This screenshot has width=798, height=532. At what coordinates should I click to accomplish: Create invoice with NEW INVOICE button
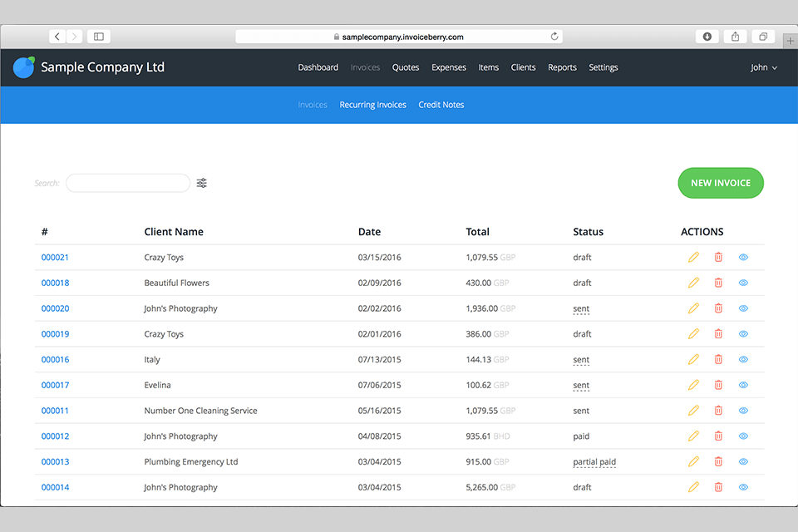click(x=721, y=183)
